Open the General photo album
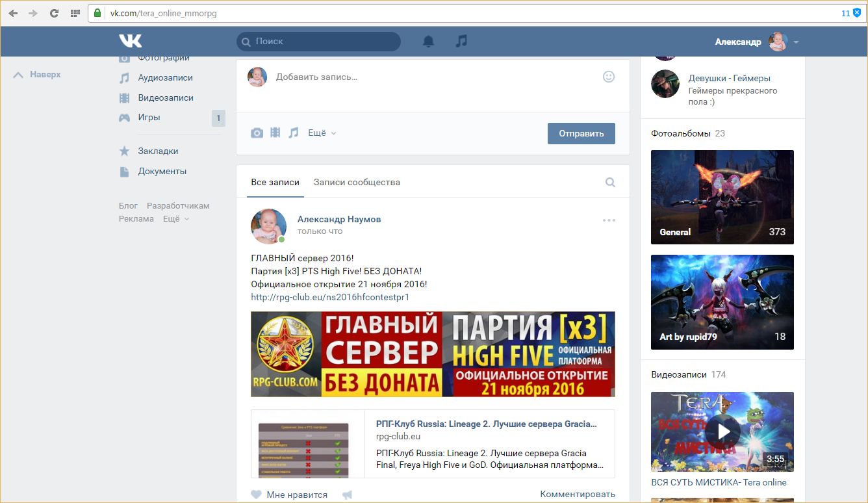 722,197
